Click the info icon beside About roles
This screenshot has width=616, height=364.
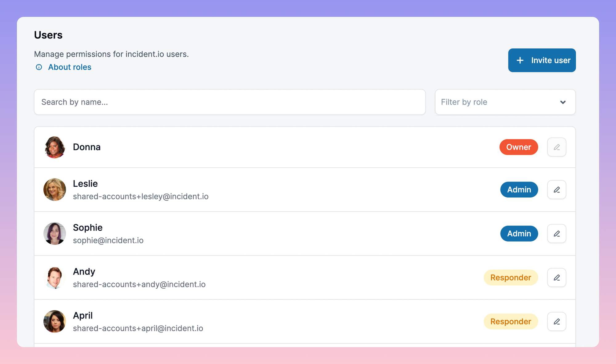point(39,67)
